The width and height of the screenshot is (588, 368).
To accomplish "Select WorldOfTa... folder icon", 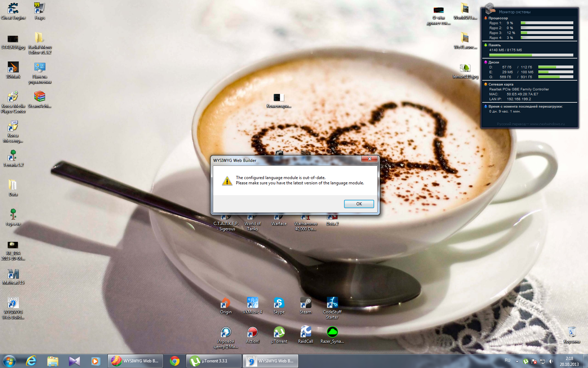I will [x=465, y=11].
